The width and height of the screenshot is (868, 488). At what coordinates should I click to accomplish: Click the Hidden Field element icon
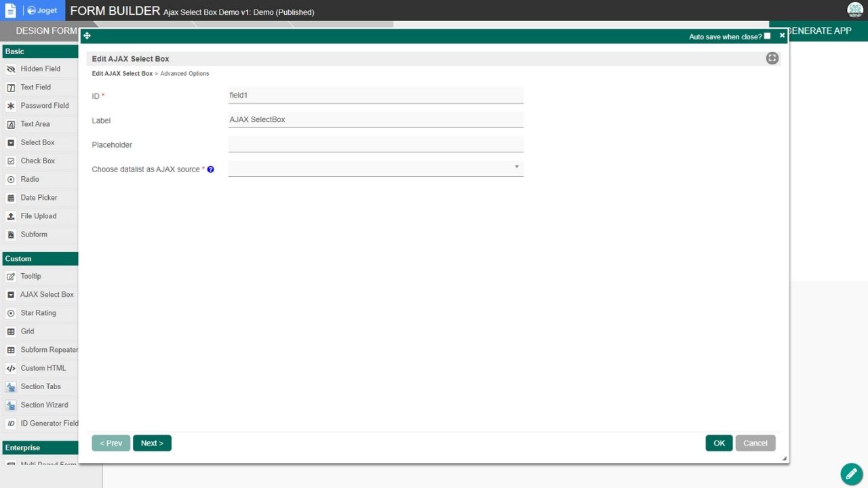pyautogui.click(x=11, y=69)
